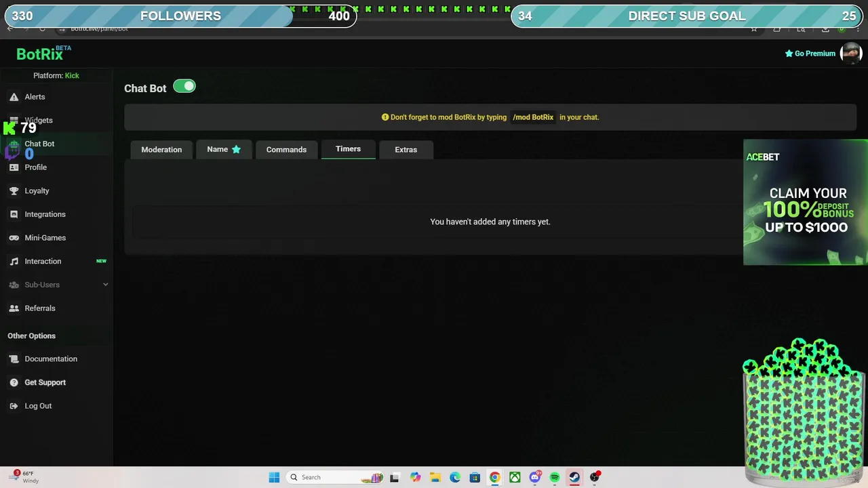Open OBS Studio from the taskbar

(x=595, y=477)
